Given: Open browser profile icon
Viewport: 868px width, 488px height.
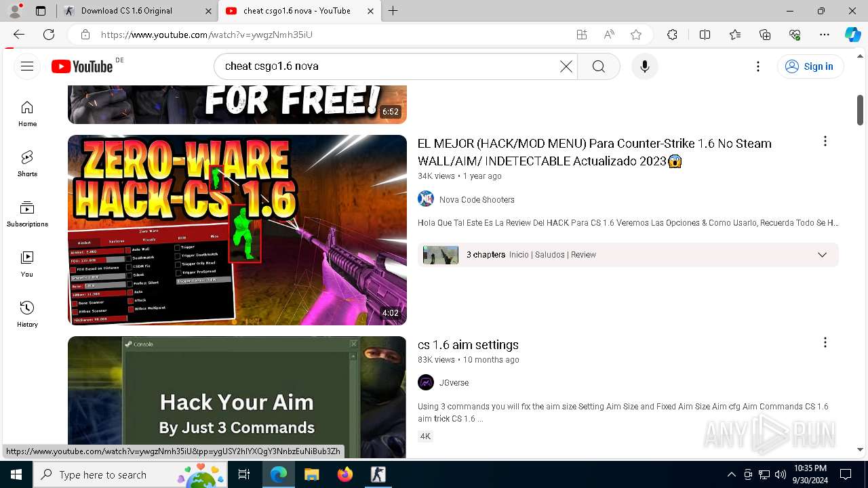Looking at the screenshot, I should point(15,11).
